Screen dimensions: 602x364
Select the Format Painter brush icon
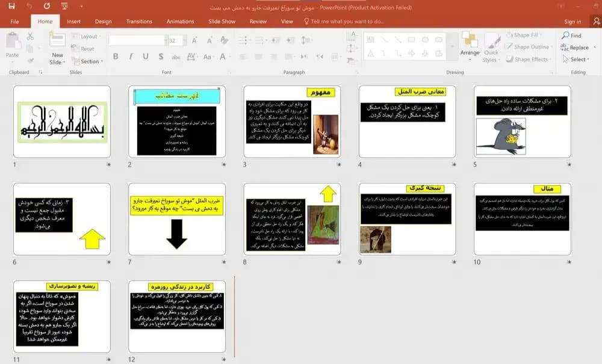coord(30,60)
